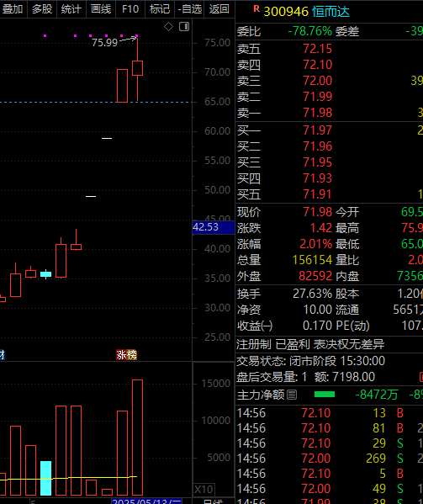
Task: Click the red R margin-trading badge
Action: [256, 9]
